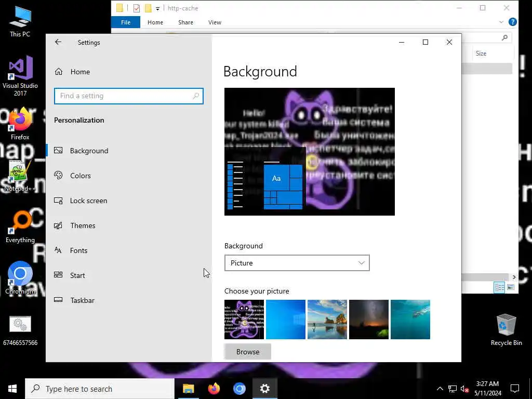The height and width of the screenshot is (399, 532).
Task: Open File Explorer from taskbar
Action: [x=188, y=389]
